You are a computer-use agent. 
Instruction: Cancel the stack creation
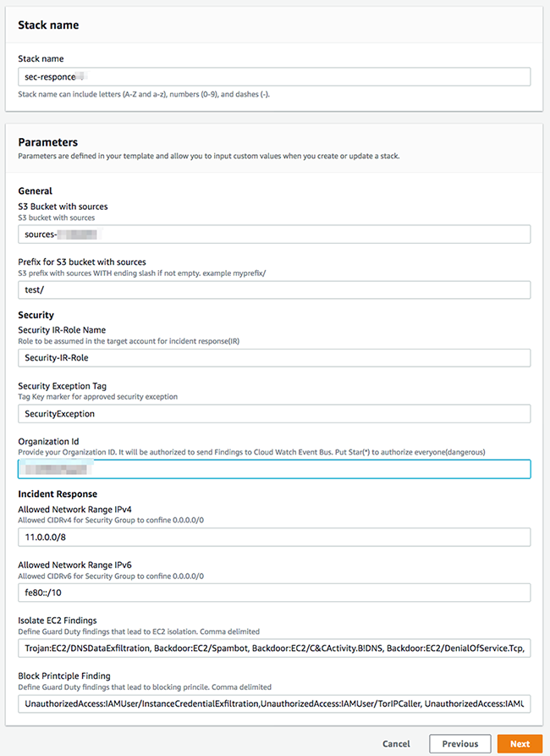click(x=395, y=743)
